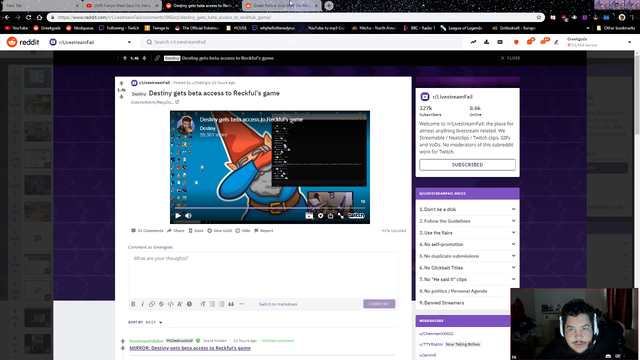Bookmark this page with the star
640x360 pixels.
click(539, 18)
